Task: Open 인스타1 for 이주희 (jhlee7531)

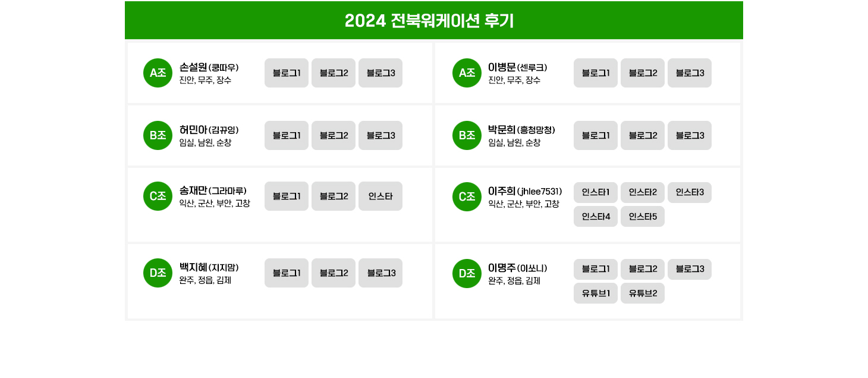Action: [596, 192]
